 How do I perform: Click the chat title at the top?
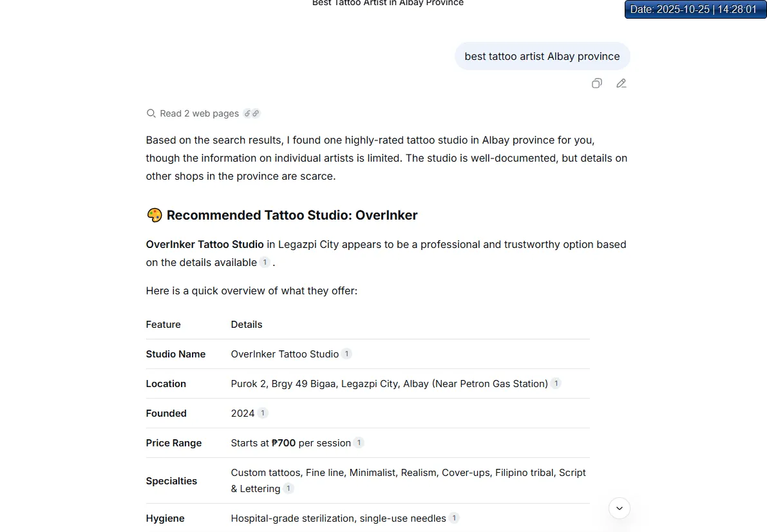pyautogui.click(x=388, y=3)
